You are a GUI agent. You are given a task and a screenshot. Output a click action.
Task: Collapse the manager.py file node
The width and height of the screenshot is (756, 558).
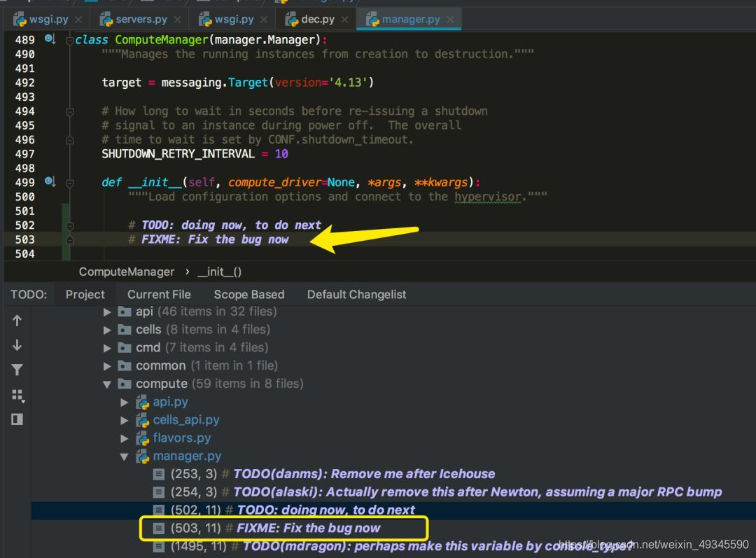coord(125,456)
